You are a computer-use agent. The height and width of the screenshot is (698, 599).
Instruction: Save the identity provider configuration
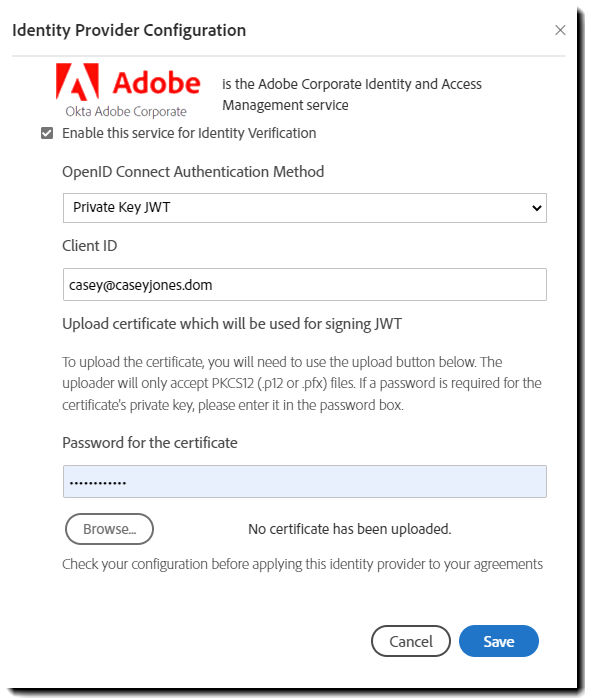coord(499,641)
